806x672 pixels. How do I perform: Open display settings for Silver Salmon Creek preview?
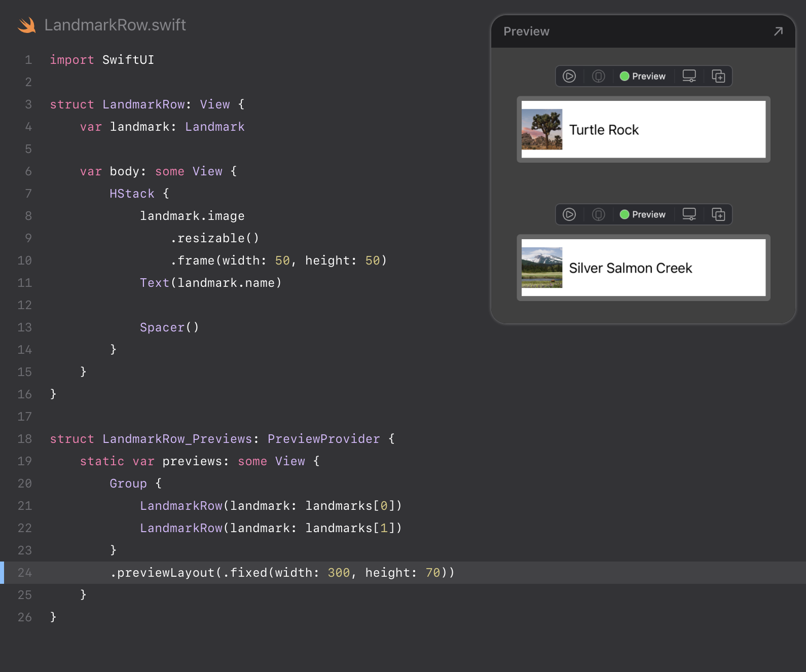(x=689, y=214)
